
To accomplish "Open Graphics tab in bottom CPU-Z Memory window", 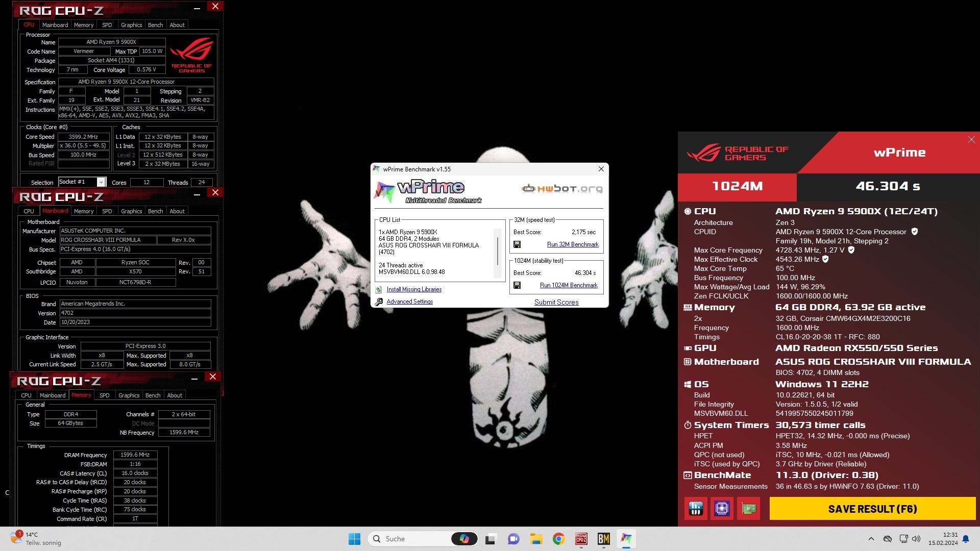I will pos(129,395).
